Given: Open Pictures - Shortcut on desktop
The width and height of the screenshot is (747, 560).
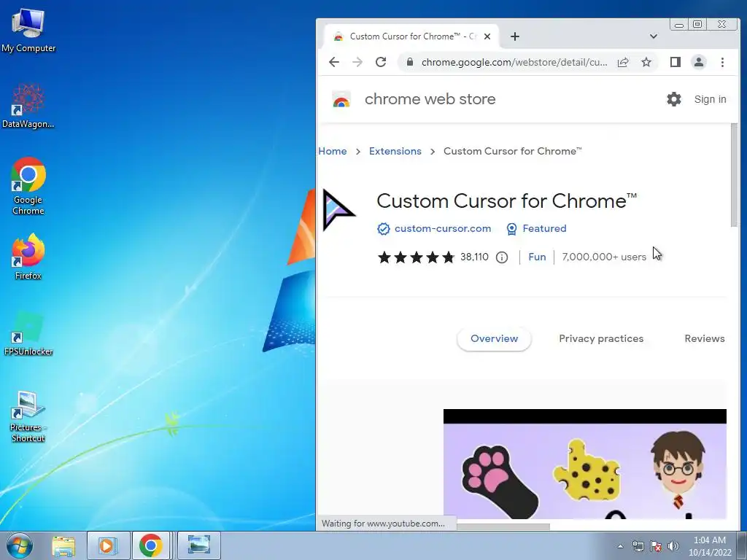Looking at the screenshot, I should coord(28,416).
